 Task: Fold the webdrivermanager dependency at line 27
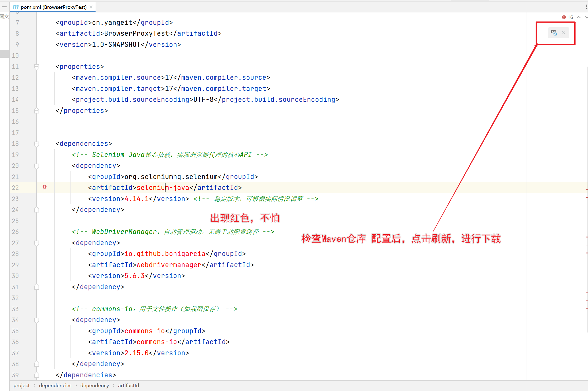pyautogui.click(x=36, y=243)
